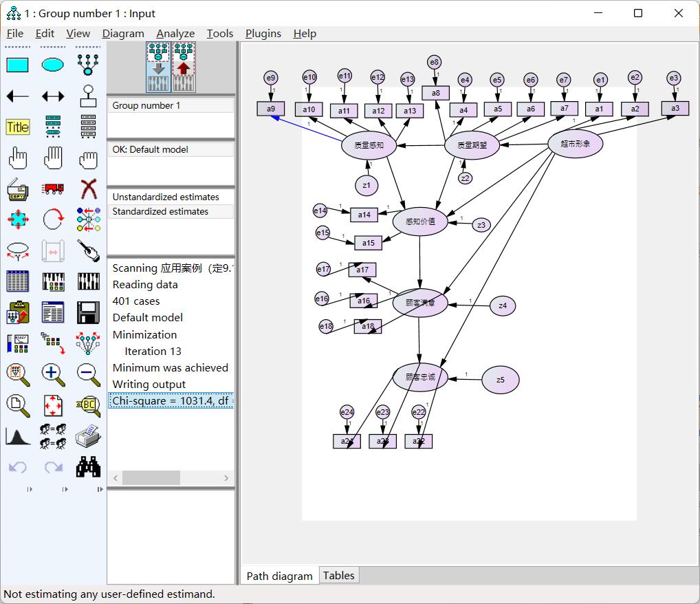Image resolution: width=700 pixels, height=604 pixels.
Task: Click right arrow of log panel scrollbar
Action: point(226,478)
